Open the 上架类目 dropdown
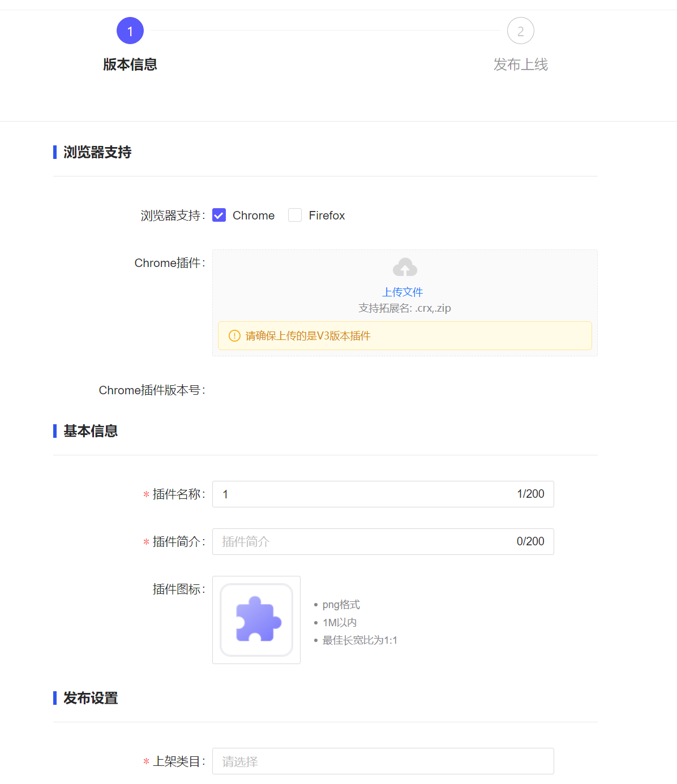The image size is (677, 784). click(x=383, y=761)
